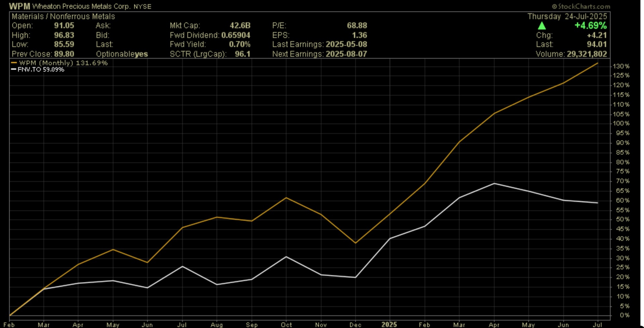Viewport: 644px width, 328px height.
Task: Click the Open price value 91.05
Action: click(64, 26)
